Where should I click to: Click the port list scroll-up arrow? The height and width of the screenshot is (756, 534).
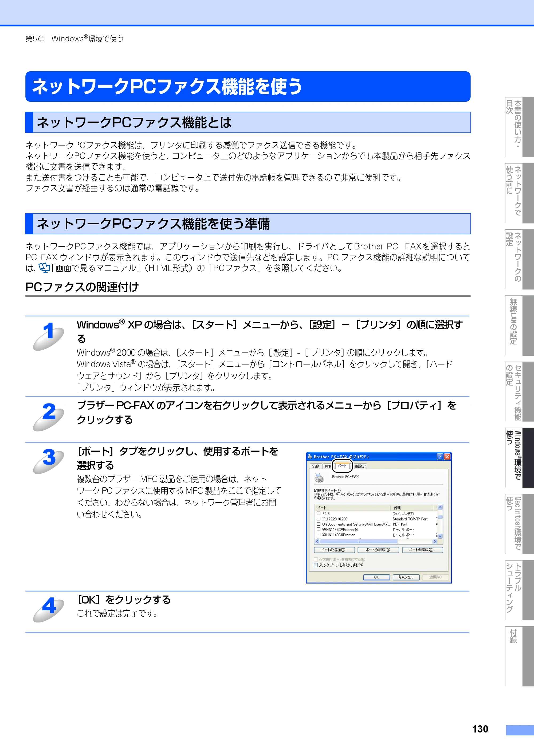tap(440, 507)
